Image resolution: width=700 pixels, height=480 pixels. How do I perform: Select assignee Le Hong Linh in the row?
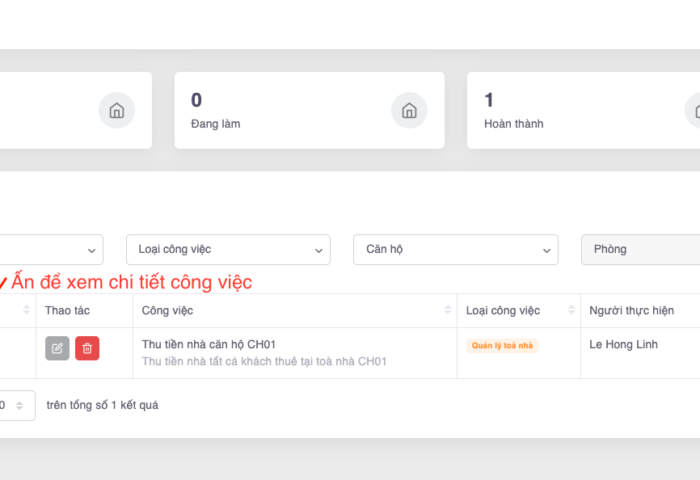(624, 345)
